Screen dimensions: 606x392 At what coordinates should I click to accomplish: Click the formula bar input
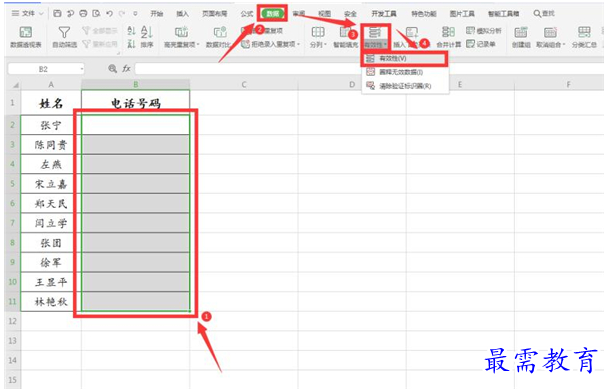coord(369,68)
